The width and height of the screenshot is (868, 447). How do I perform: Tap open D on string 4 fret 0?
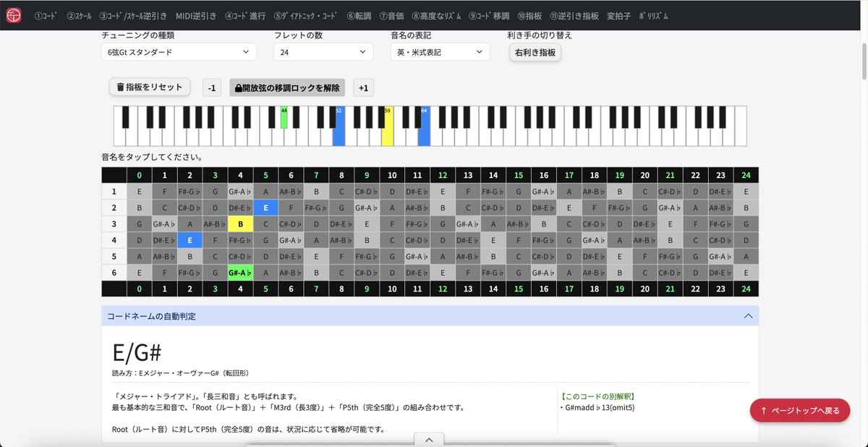[139, 240]
